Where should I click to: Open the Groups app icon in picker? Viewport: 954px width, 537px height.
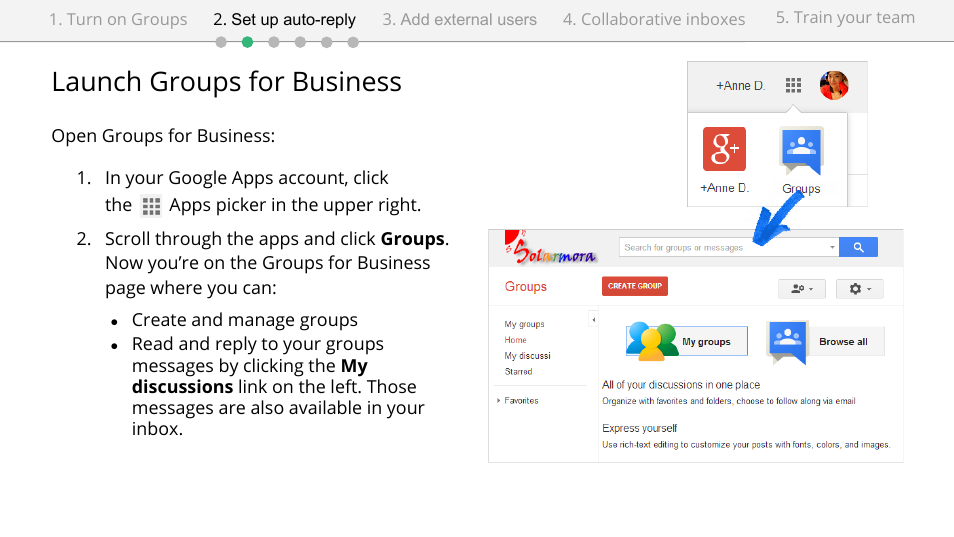click(x=801, y=150)
